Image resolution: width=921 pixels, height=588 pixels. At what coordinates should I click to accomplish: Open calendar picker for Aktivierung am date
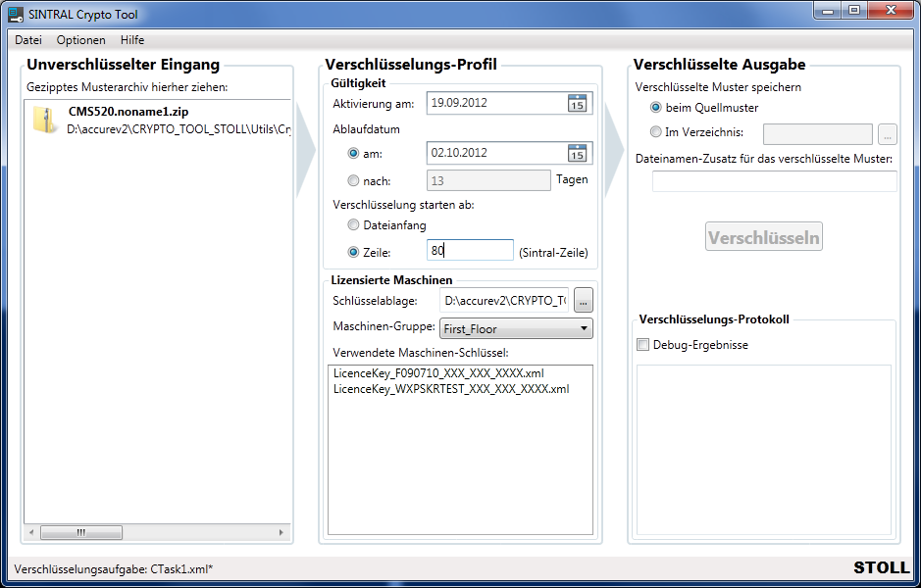point(577,104)
